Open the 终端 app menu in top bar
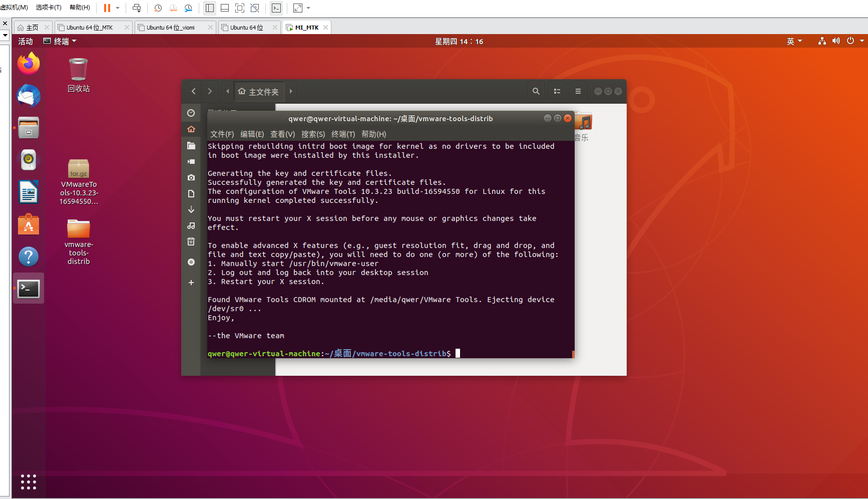This screenshot has height=499, width=868. (60, 41)
